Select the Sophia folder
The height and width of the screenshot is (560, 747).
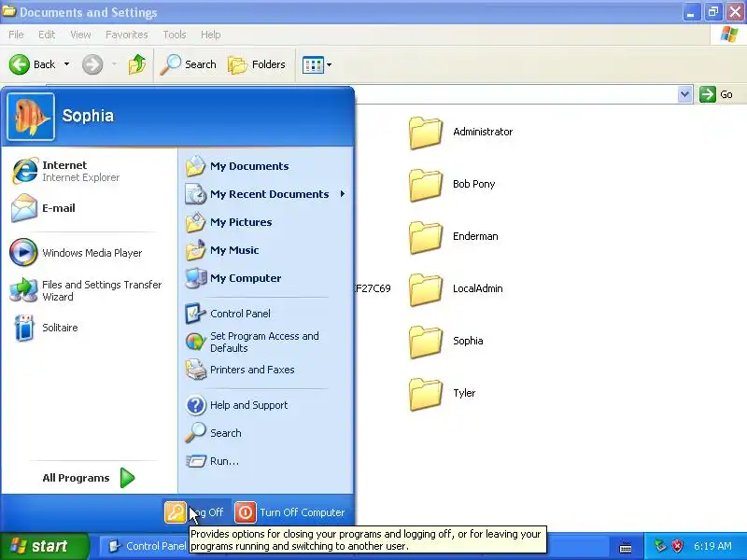[446, 342]
